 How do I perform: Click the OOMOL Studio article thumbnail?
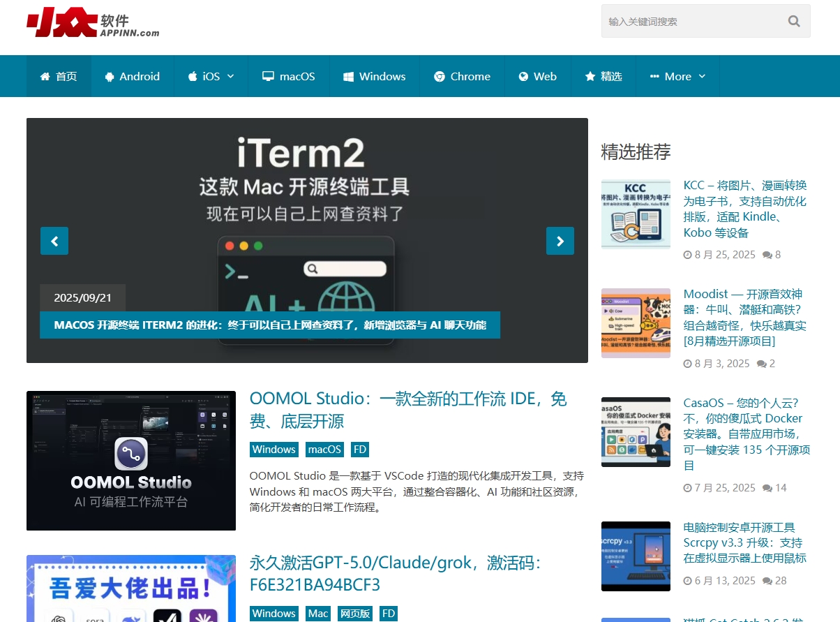coord(130,460)
